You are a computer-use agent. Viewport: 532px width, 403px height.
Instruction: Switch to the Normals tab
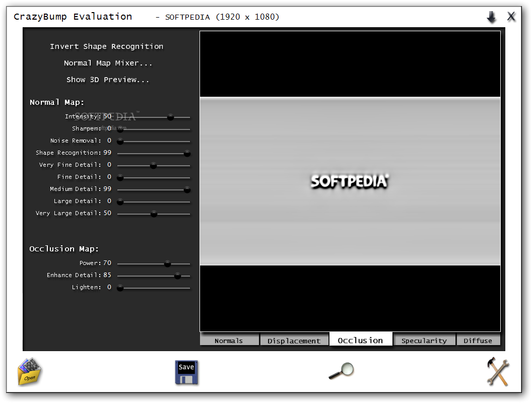tap(229, 340)
